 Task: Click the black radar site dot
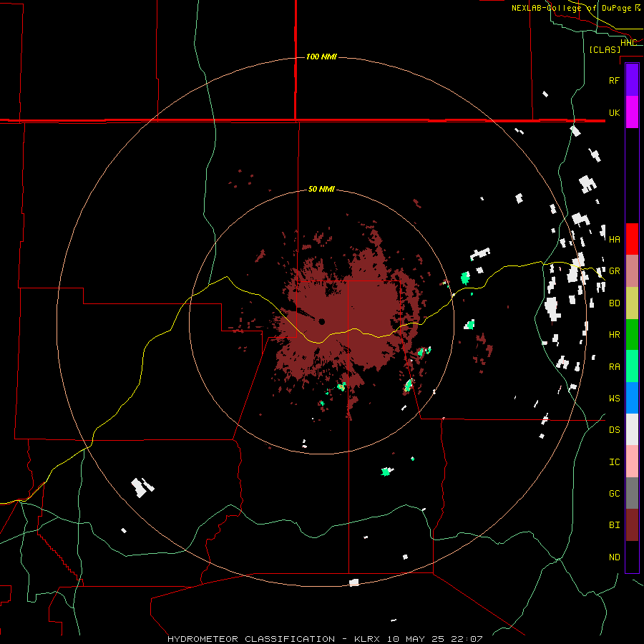tap(321, 321)
